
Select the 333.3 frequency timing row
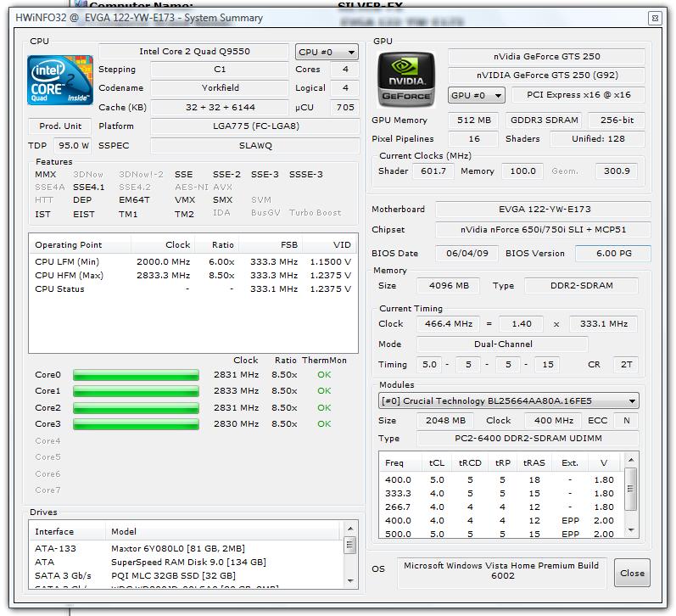coord(501,494)
